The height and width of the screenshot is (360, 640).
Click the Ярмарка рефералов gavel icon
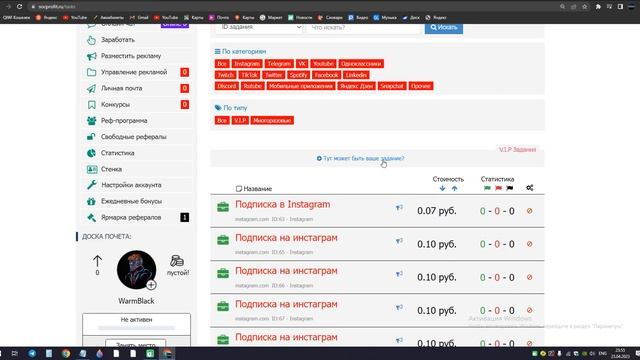click(x=91, y=218)
